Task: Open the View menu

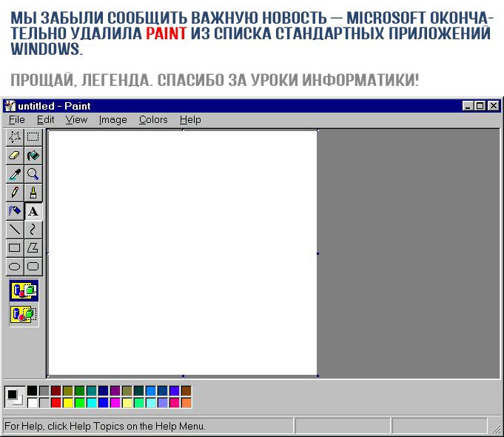Action: 76,120
